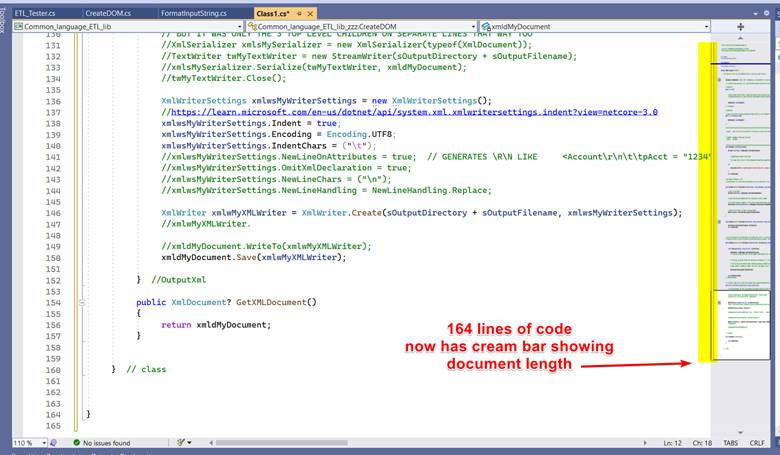Click the horizontal scrollbar thumb
This screenshot has height=455, width=780.
(281, 443)
